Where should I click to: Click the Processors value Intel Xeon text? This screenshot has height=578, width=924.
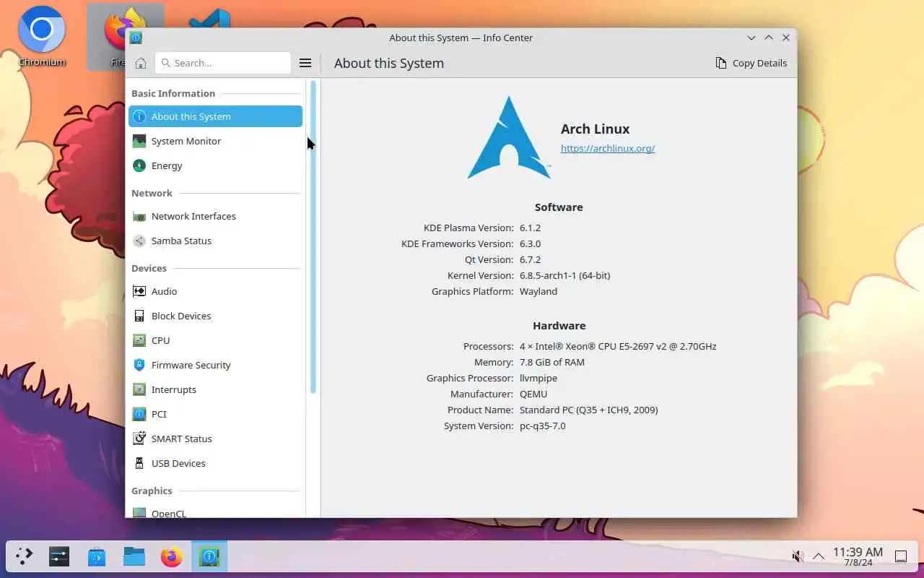click(618, 346)
